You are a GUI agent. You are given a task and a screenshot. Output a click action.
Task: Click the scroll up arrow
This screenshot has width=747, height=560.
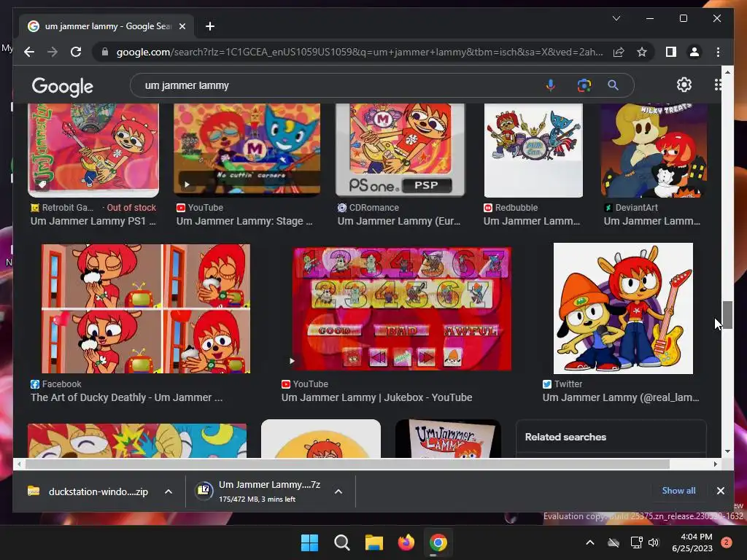[727, 72]
